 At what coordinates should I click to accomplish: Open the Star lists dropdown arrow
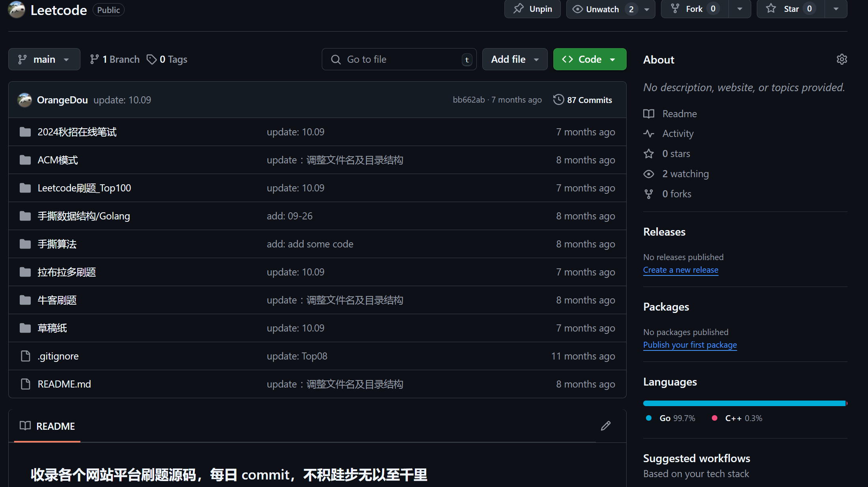(836, 9)
